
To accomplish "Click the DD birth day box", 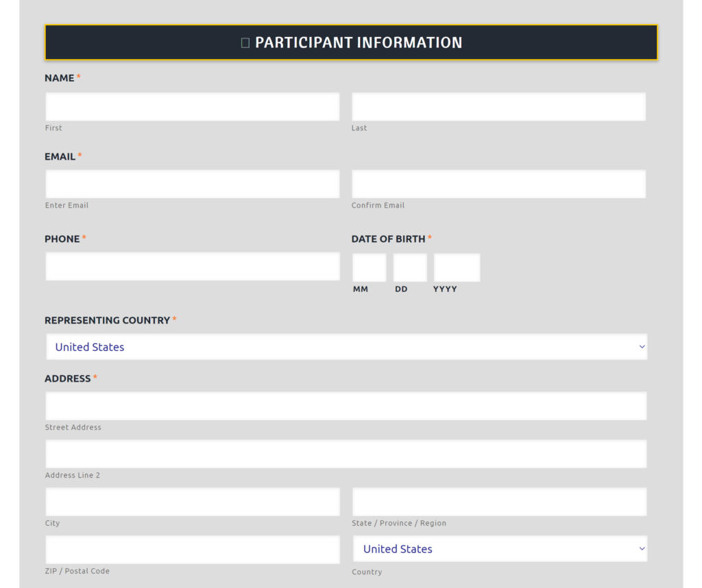I will tap(409, 267).
